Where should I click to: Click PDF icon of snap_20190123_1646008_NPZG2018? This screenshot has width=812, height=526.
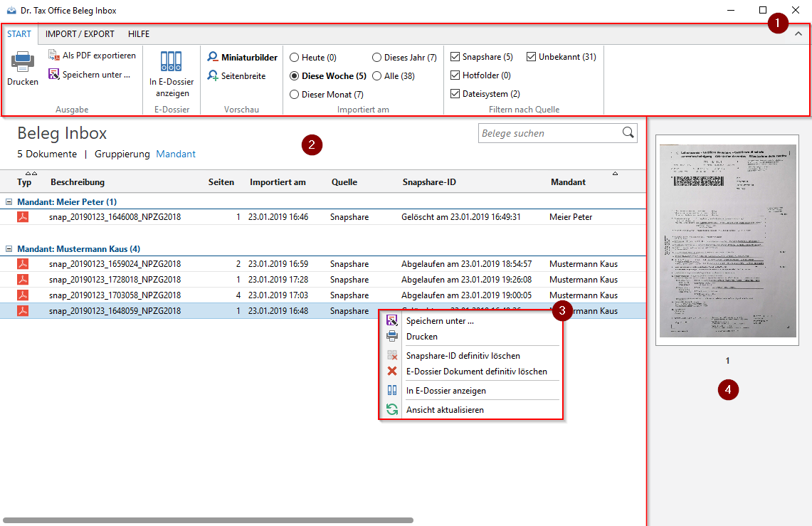pos(23,217)
